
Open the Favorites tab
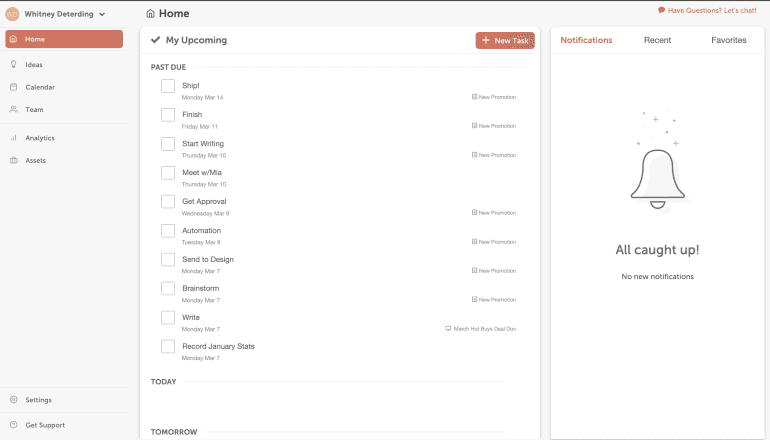pyautogui.click(x=728, y=40)
